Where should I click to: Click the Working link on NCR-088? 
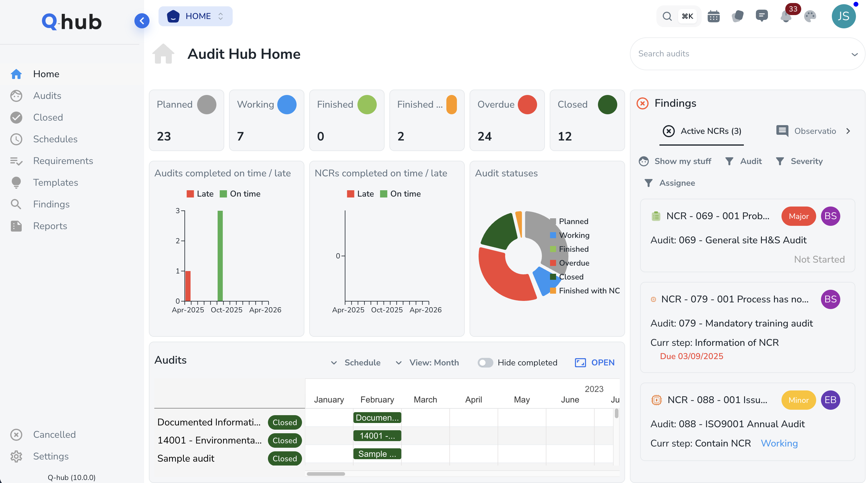(779, 443)
